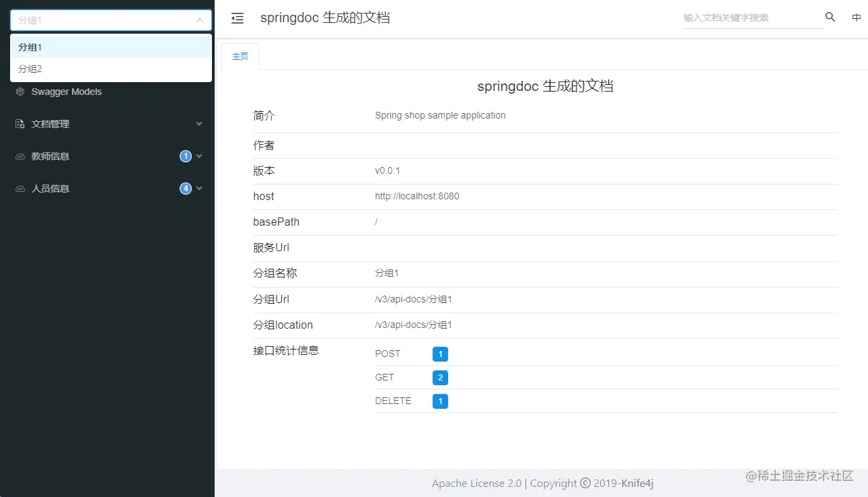The width and height of the screenshot is (868, 497).
Task: Click the 简介 row label
Action: click(x=264, y=116)
